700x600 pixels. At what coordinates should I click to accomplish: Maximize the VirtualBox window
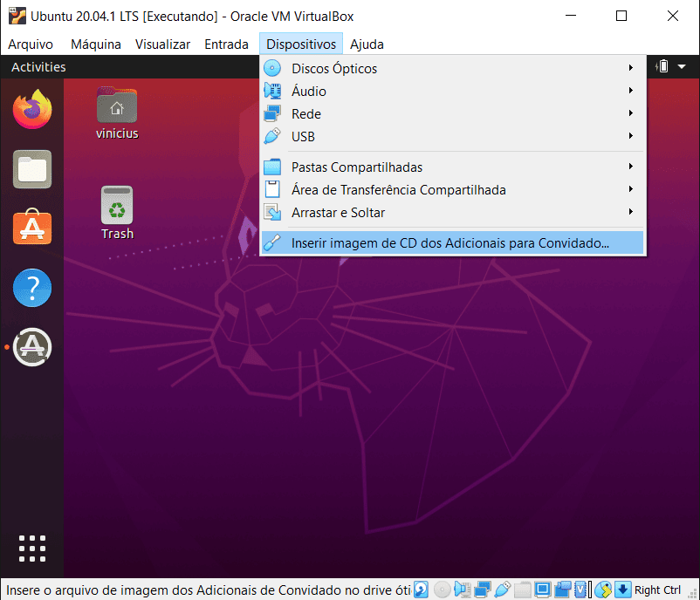pos(621,16)
